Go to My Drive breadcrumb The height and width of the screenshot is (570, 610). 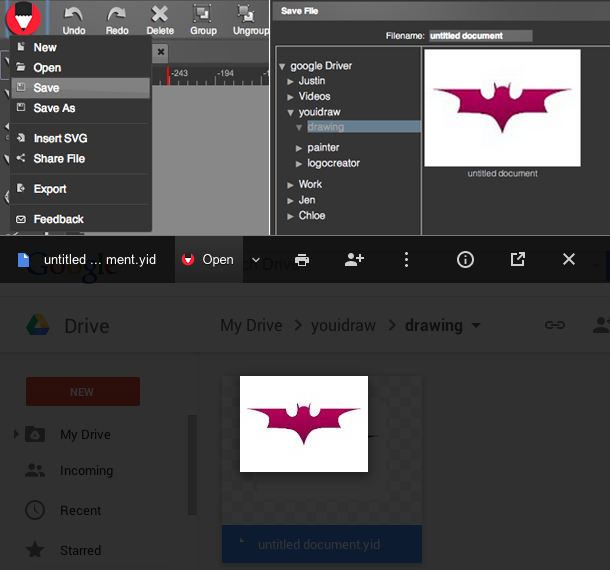pyautogui.click(x=251, y=325)
